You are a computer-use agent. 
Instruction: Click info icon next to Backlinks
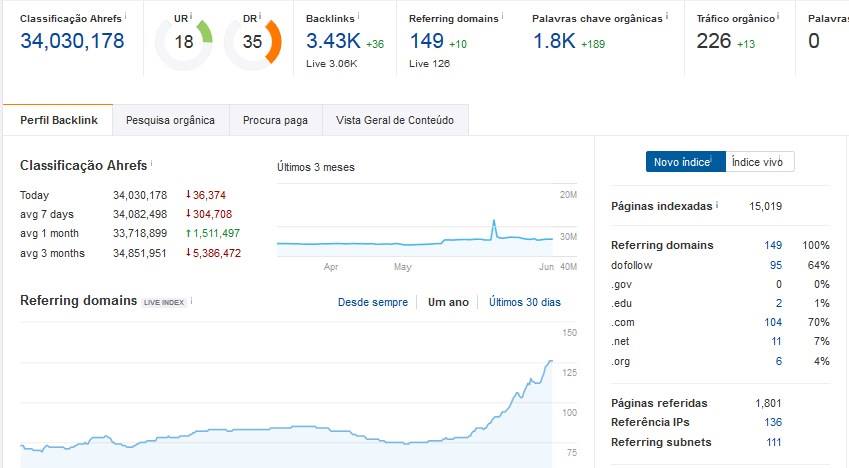tap(358, 16)
